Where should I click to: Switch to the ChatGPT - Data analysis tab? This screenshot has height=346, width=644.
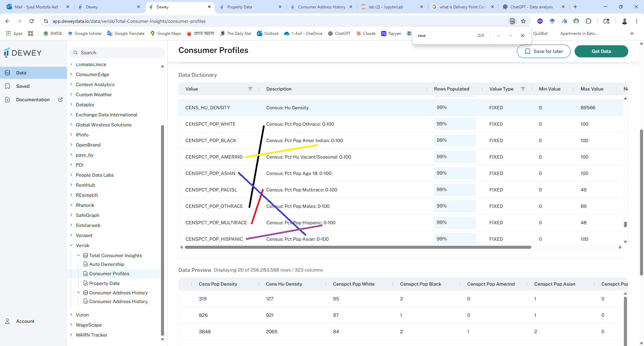click(x=533, y=7)
